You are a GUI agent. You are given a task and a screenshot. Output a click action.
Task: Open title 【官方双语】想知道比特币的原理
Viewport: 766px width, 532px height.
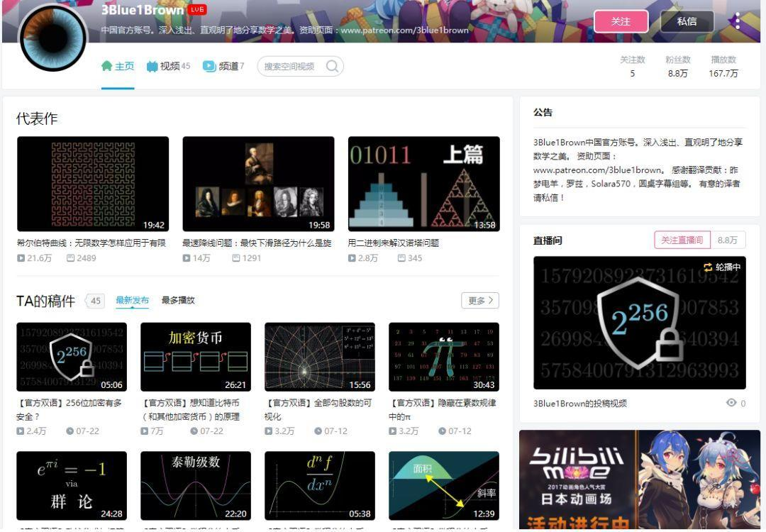click(x=191, y=409)
